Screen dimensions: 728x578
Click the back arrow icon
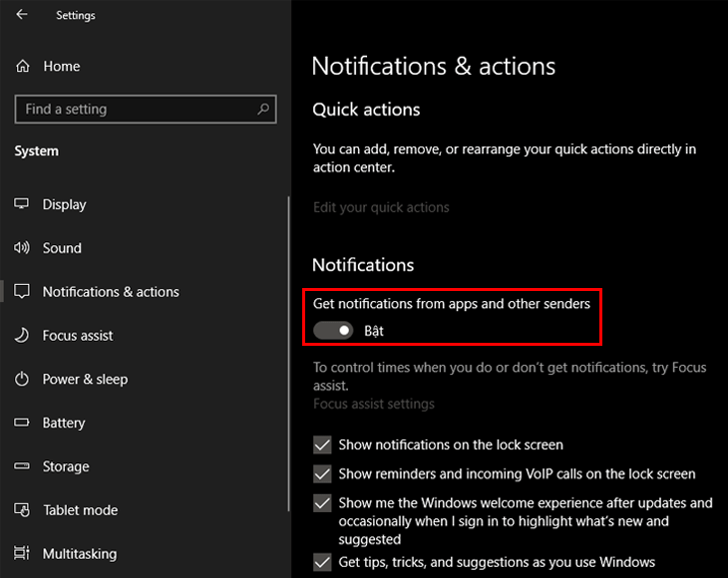pos(22,15)
